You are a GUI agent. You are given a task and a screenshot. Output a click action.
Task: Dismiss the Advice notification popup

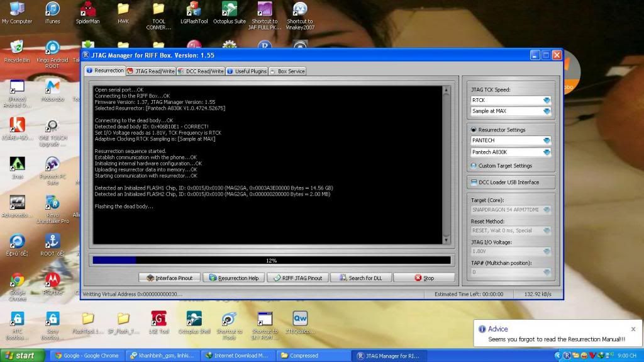[633, 329]
